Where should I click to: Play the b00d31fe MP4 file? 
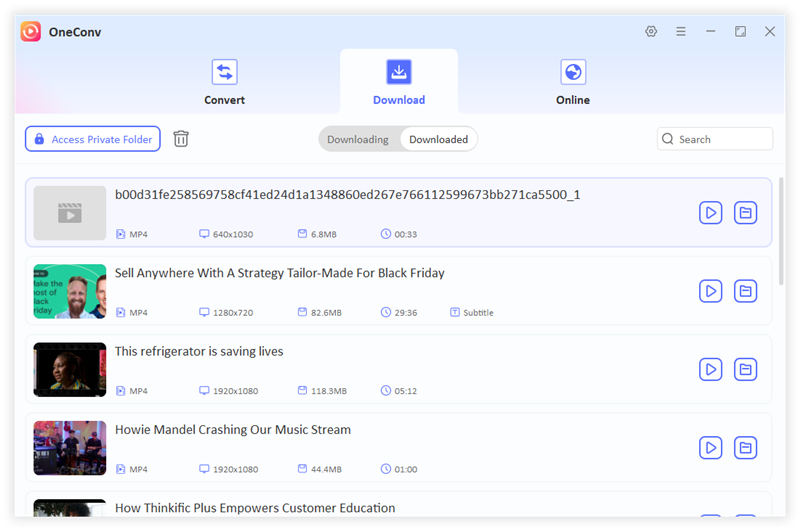[710, 212]
